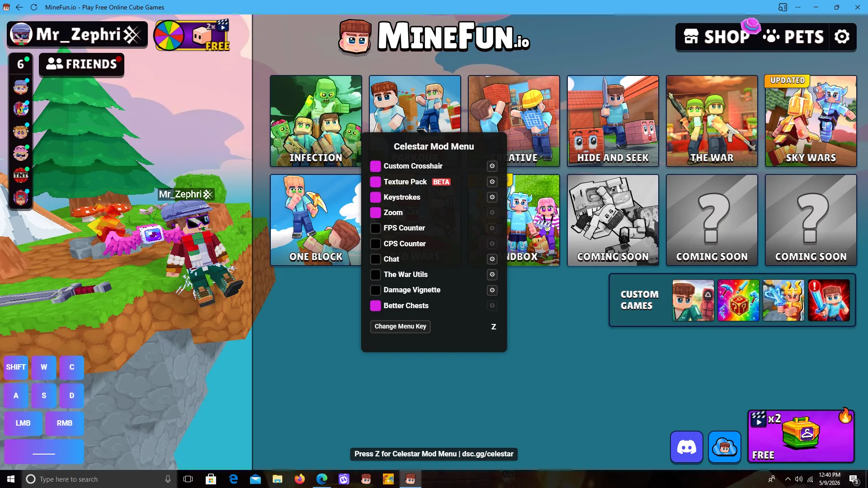
Task: Open the game settings gear beside Pets
Action: pos(842,37)
